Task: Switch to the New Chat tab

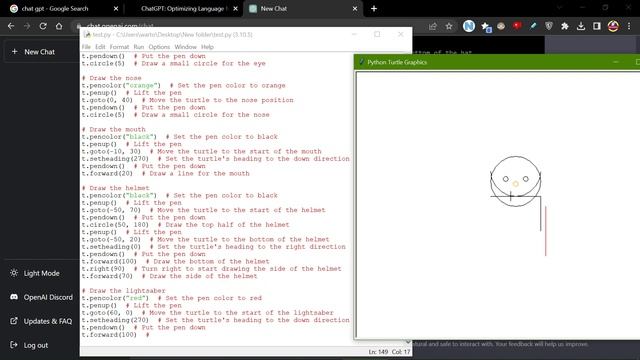Action: click(302, 9)
